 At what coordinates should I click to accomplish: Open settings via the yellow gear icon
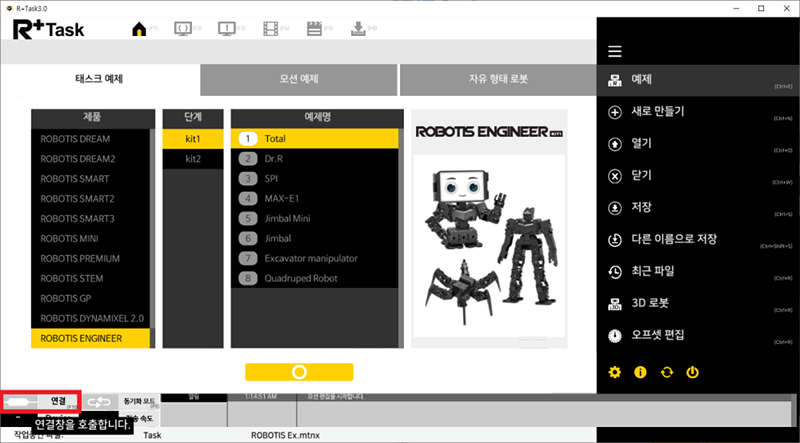pyautogui.click(x=615, y=372)
